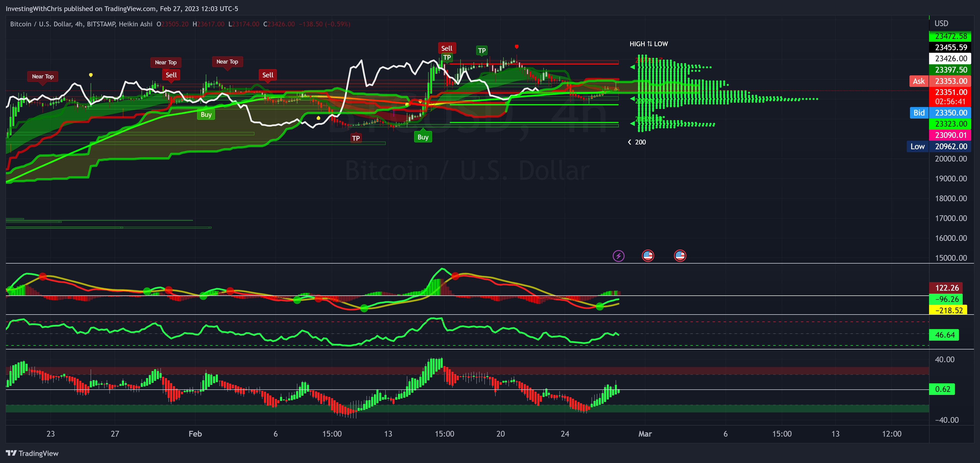Click the second US flag economic event icon
Screen dimensions: 980x463
point(680,256)
